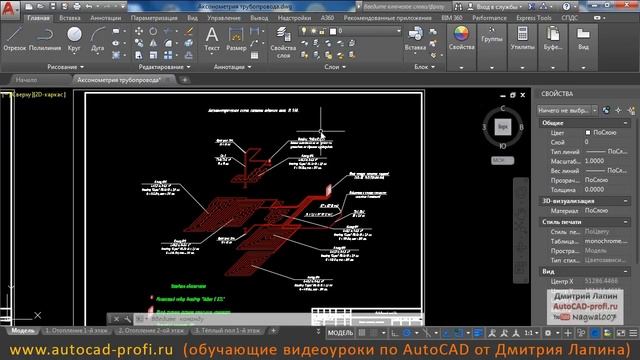Screen dimensions: 640x360
Task: Open the Управление ribbon tab
Action: [224, 18]
